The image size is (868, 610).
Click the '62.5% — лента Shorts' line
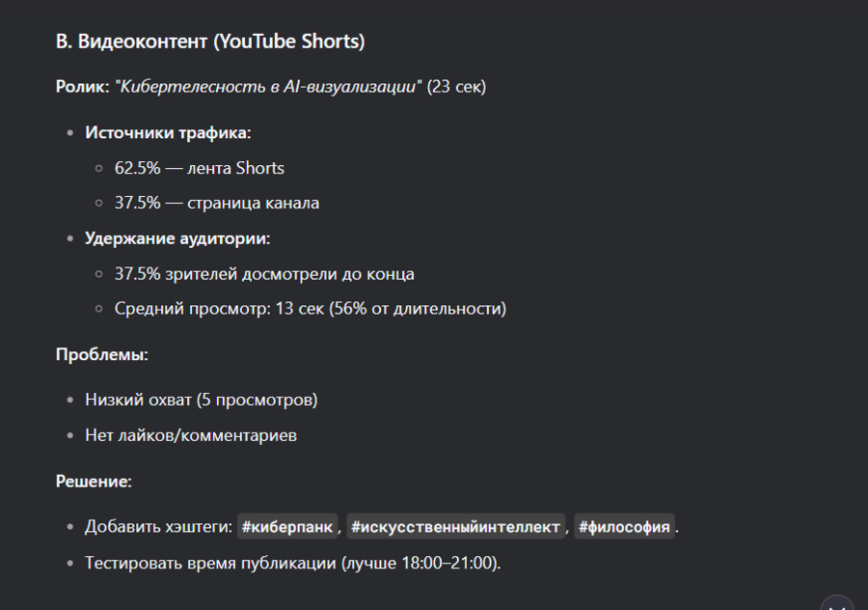pyautogui.click(x=200, y=168)
